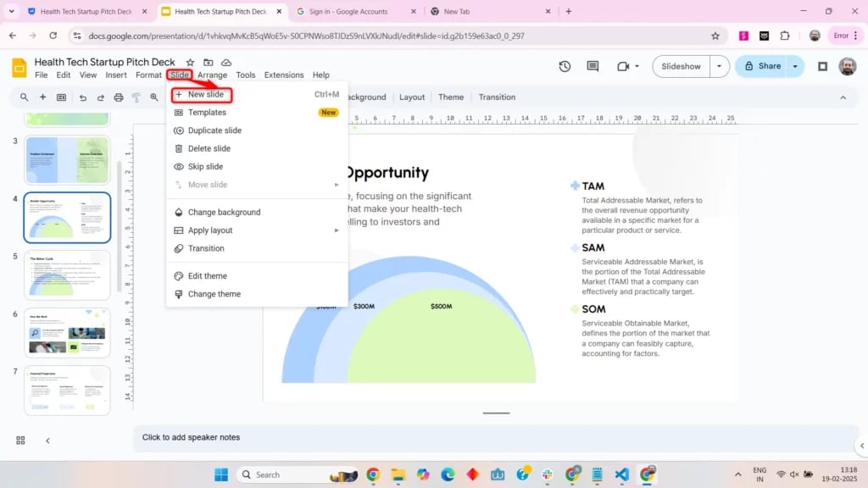Select the Paint format tool

(136, 97)
